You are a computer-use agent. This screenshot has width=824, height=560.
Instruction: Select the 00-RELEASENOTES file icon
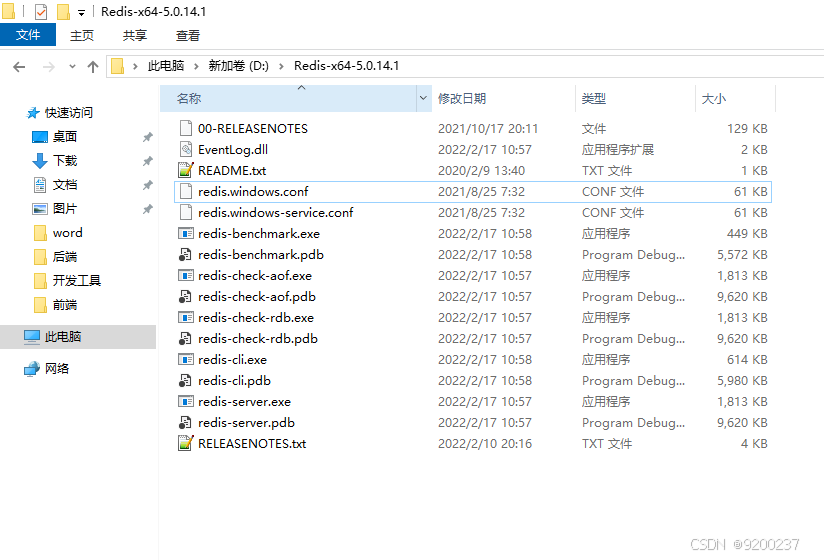tap(186, 128)
